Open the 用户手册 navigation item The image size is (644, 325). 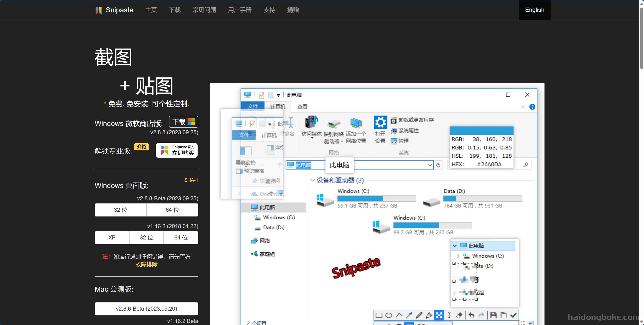click(240, 10)
